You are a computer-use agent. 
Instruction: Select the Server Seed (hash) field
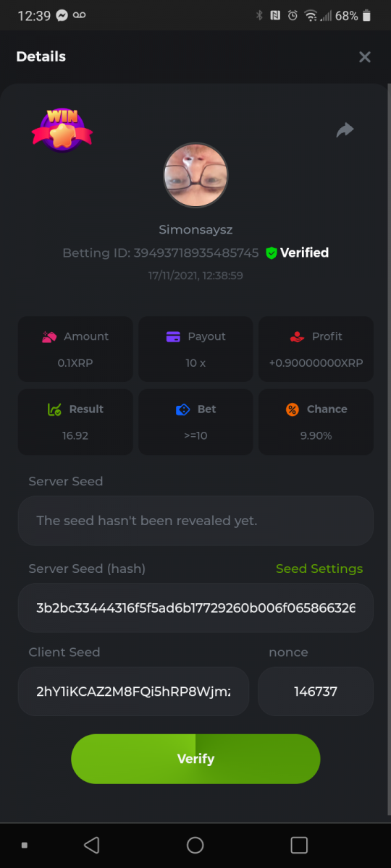(195, 608)
